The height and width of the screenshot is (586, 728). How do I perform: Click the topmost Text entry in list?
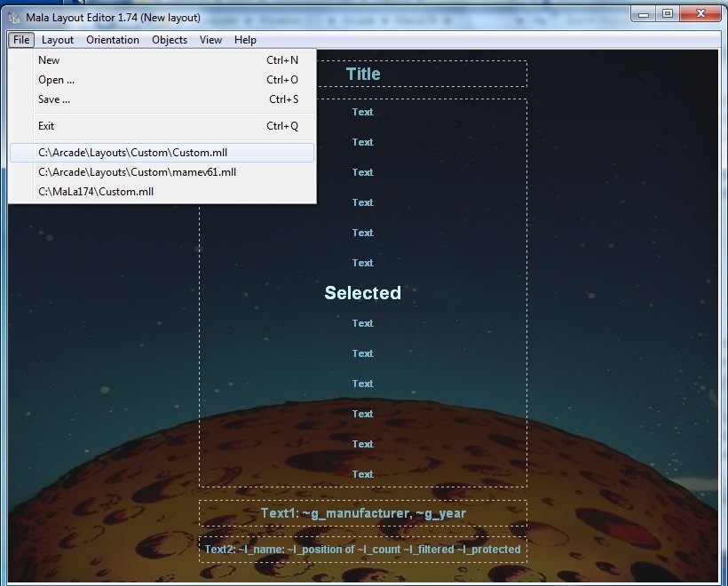coord(362,112)
